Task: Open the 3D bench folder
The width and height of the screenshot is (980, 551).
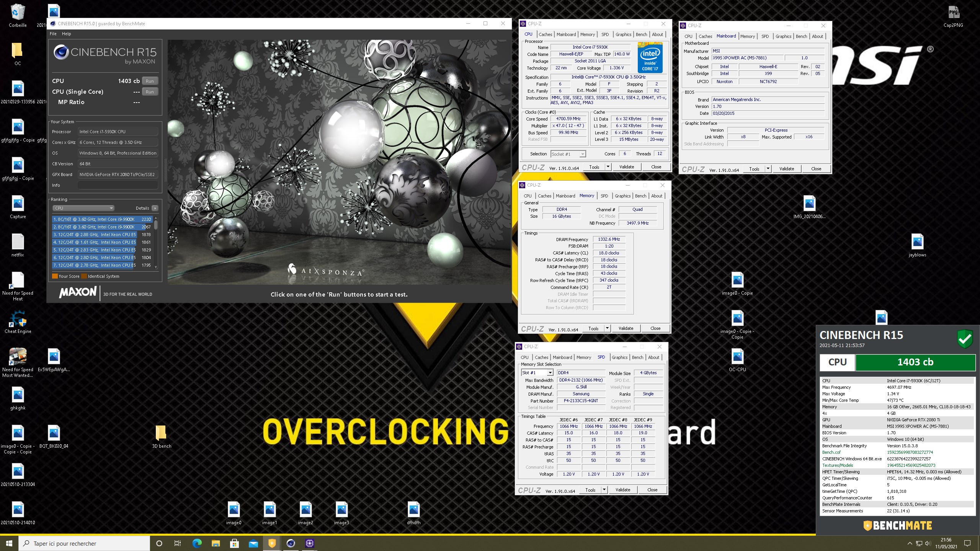Action: (162, 437)
